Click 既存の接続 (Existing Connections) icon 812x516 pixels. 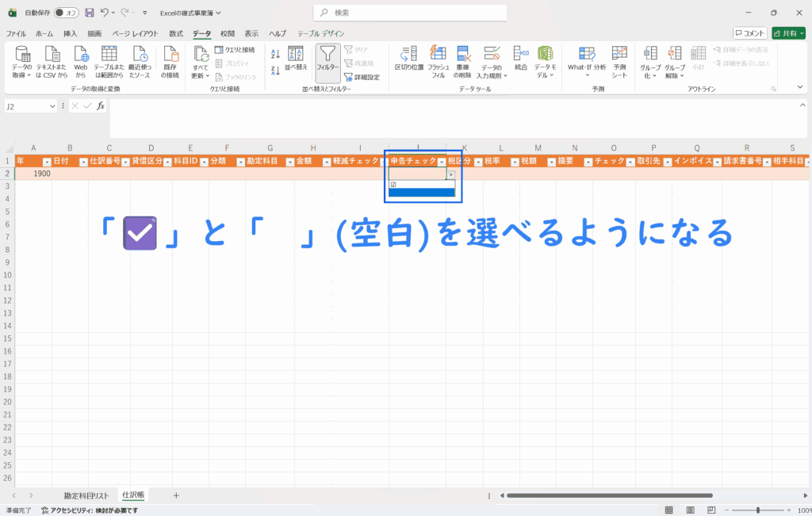170,59
